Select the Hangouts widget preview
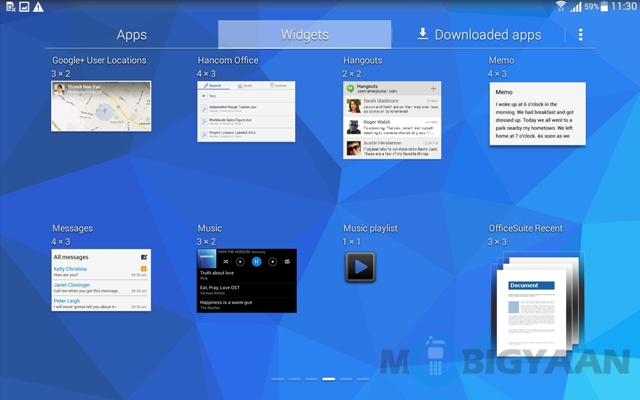 pos(392,120)
